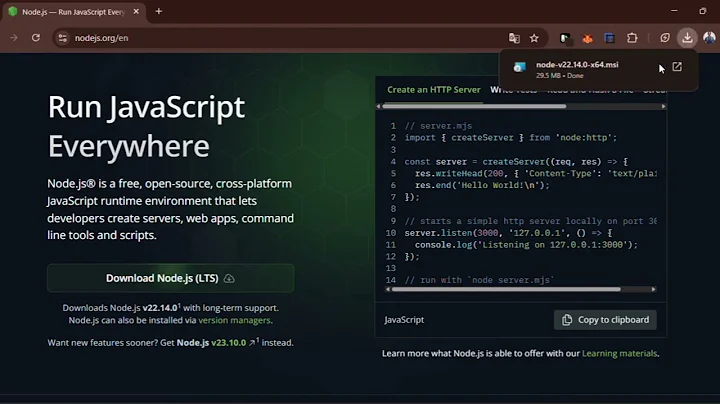Restore down the browser window
Image resolution: width=720 pixels, height=404 pixels.
coord(703,11)
